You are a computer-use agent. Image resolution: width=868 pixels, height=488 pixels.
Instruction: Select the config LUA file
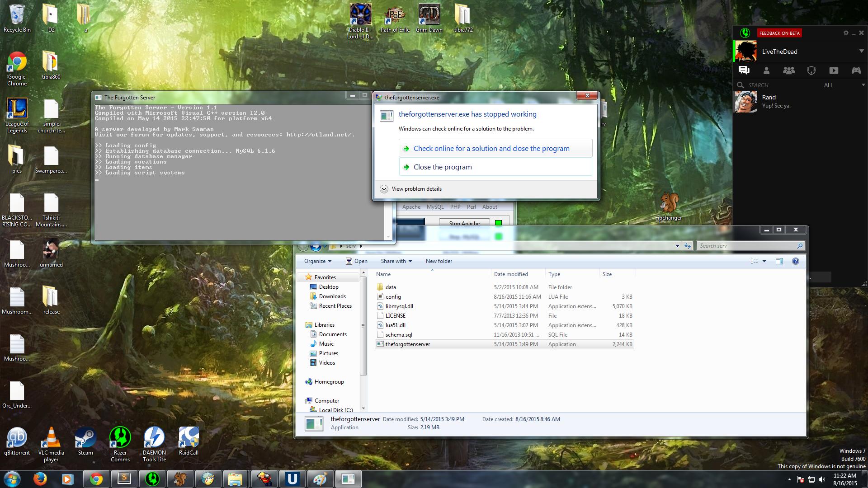[504, 297]
